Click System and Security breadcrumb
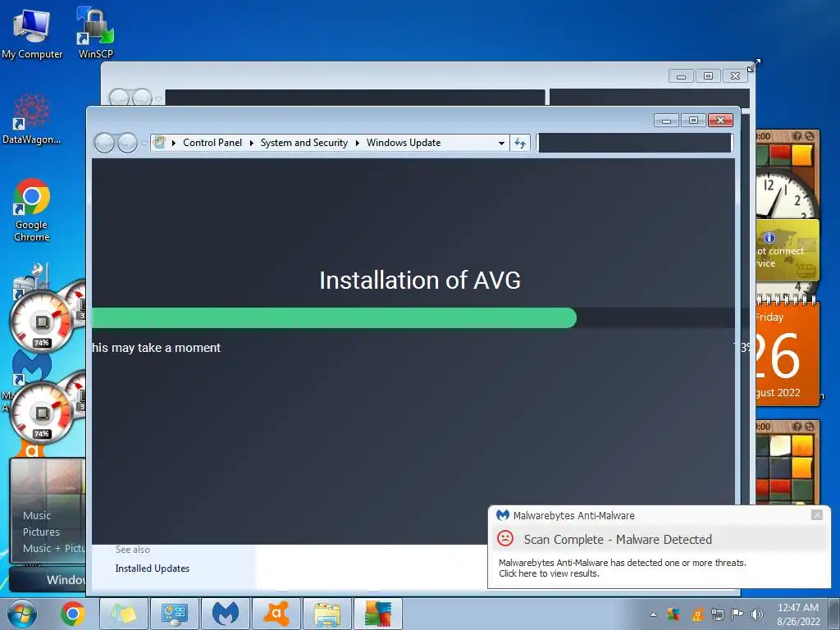 pyautogui.click(x=304, y=143)
